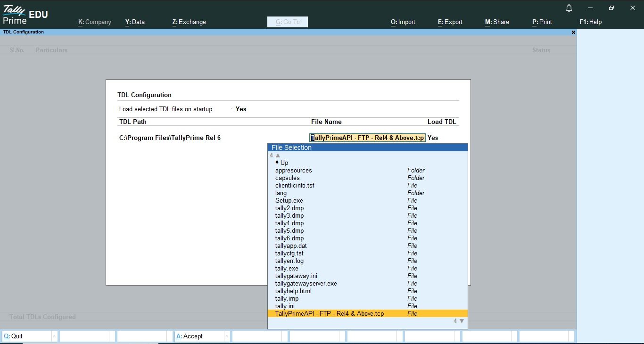Restore down the application window

click(x=611, y=8)
